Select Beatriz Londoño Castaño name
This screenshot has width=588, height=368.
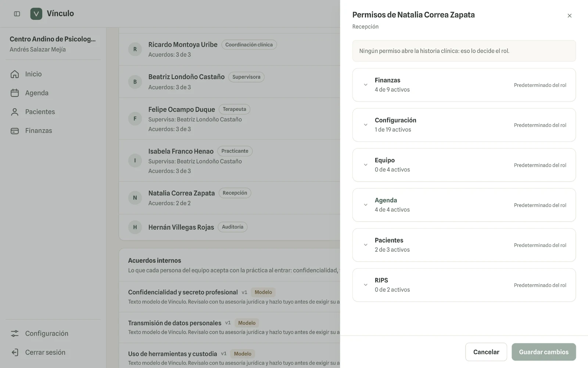tap(186, 77)
